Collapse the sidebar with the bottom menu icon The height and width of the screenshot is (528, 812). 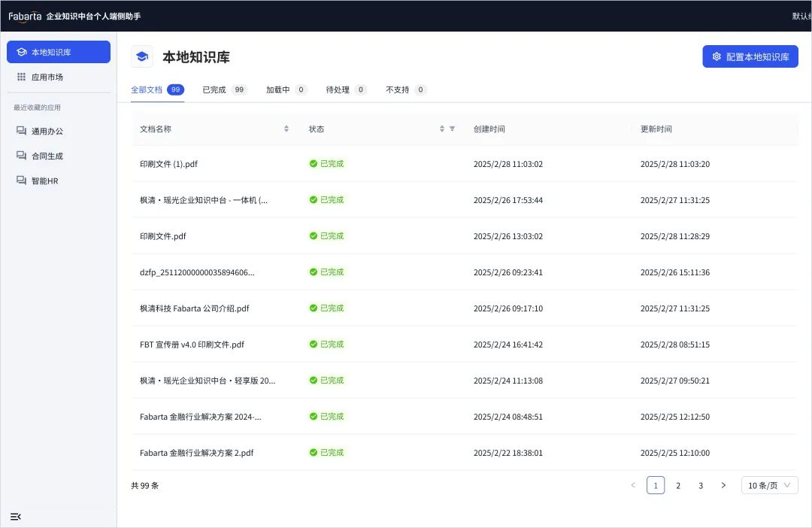coord(16,517)
